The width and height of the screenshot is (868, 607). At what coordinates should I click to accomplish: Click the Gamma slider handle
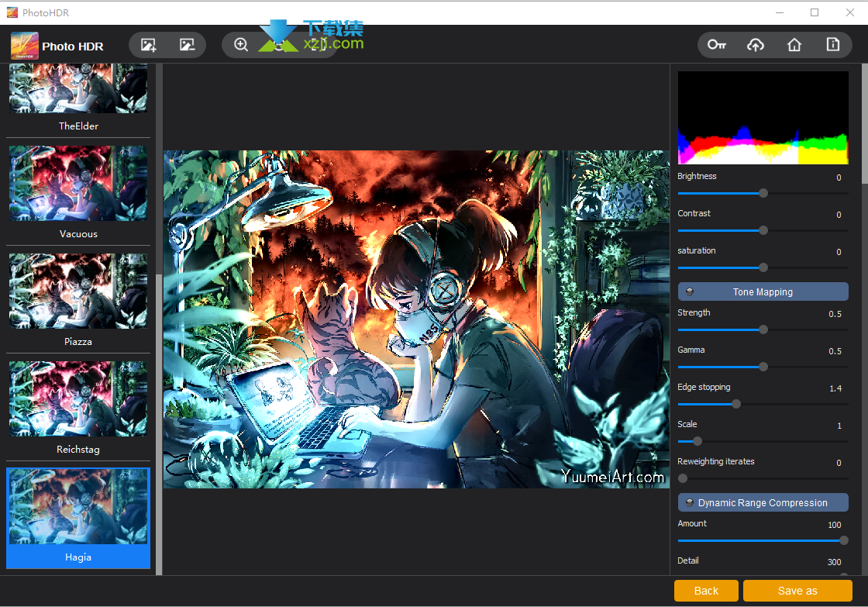(763, 367)
